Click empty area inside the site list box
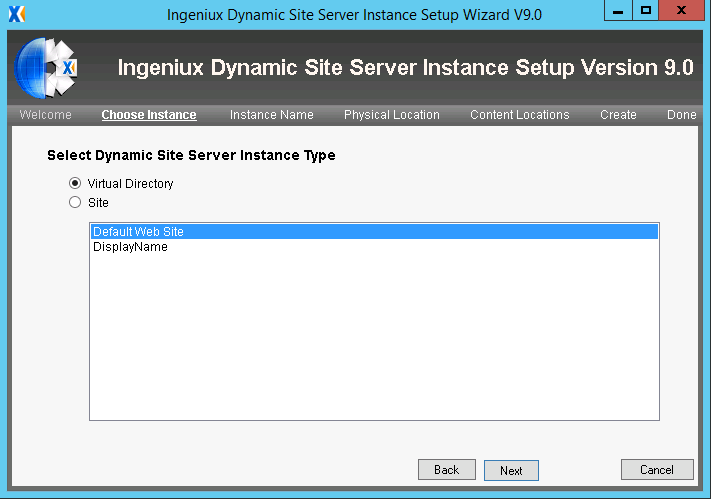This screenshot has width=711, height=499. click(374, 336)
